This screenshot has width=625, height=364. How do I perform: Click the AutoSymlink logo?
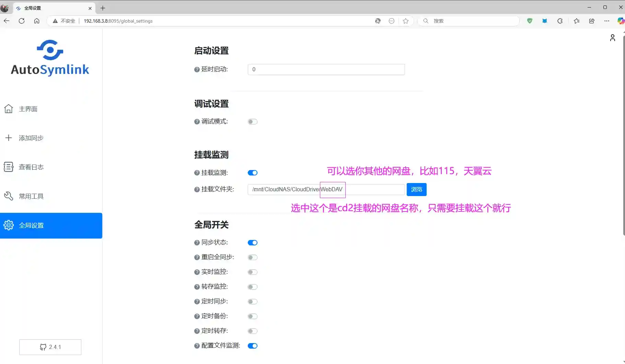[x=50, y=58]
